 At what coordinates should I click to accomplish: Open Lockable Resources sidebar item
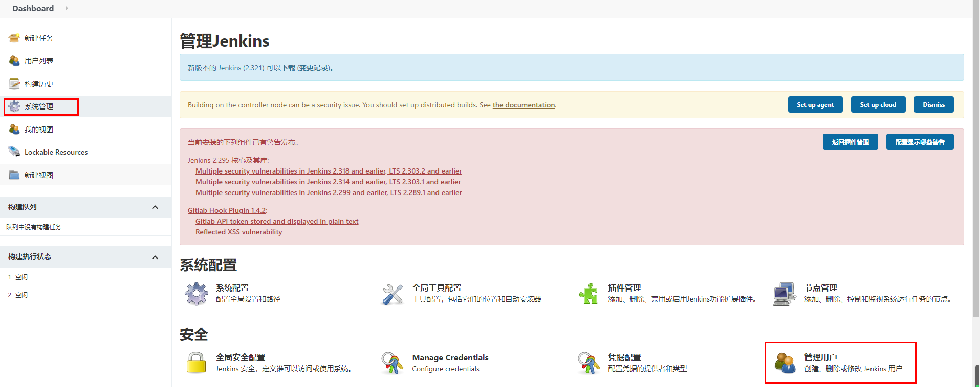tap(56, 152)
